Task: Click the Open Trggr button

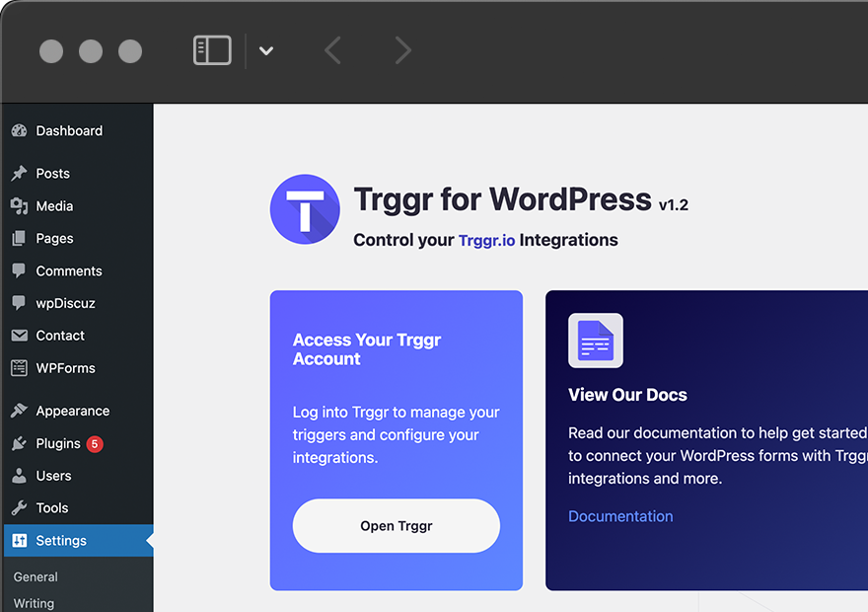Action: coord(397,525)
